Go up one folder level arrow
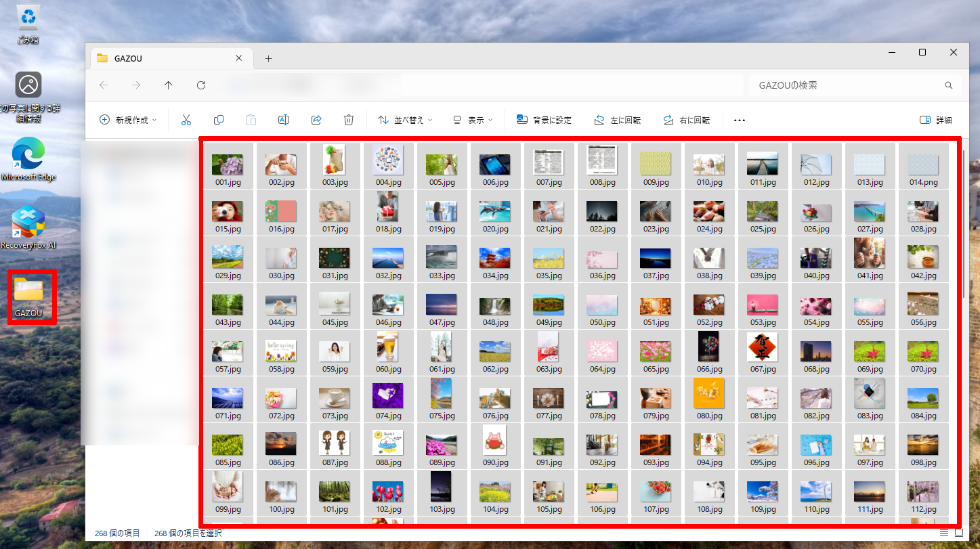Image resolution: width=980 pixels, height=549 pixels. [x=169, y=85]
